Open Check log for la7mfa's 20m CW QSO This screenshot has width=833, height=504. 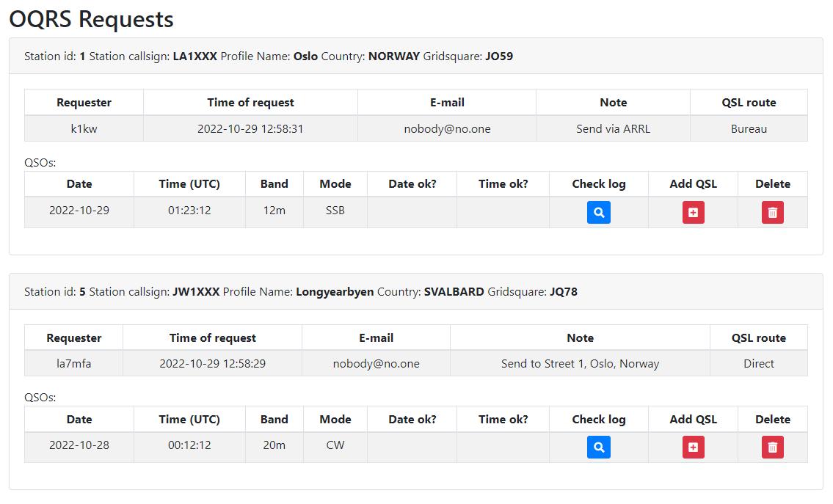[x=598, y=447]
